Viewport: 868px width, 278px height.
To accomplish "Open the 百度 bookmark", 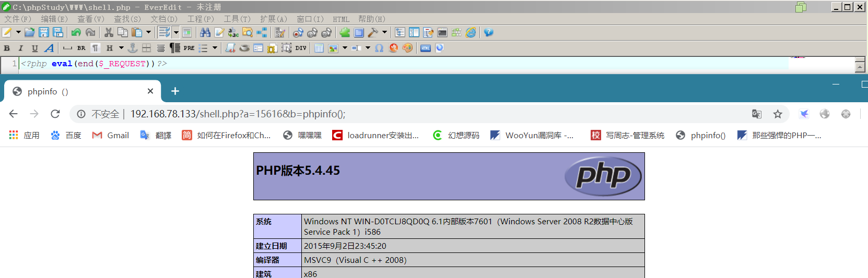I will tap(66, 135).
